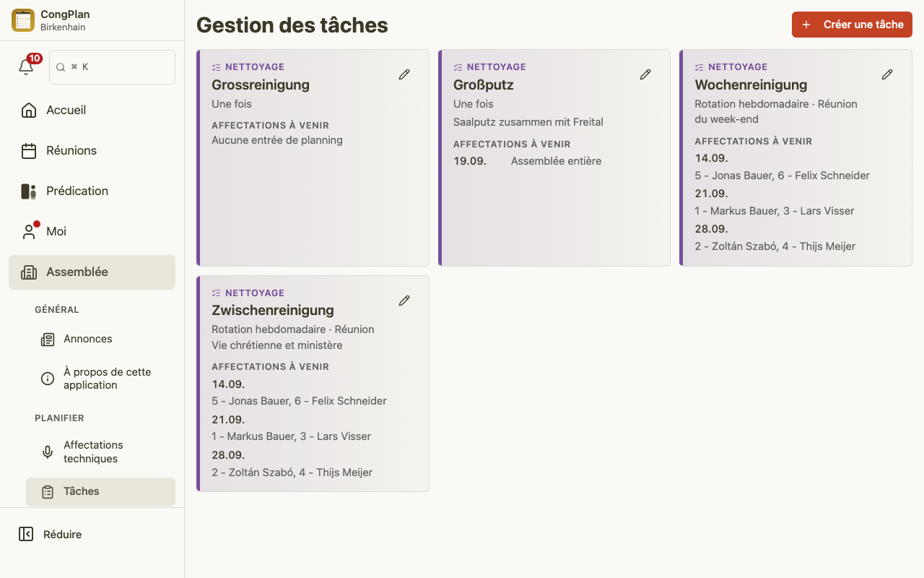
Task: Open À propos de cette application
Action: click(x=101, y=379)
